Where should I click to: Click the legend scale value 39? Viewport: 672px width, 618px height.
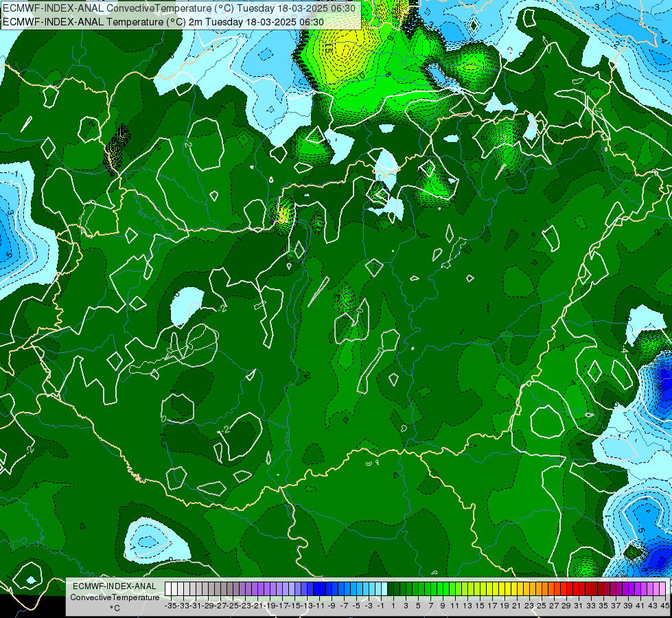(x=628, y=606)
